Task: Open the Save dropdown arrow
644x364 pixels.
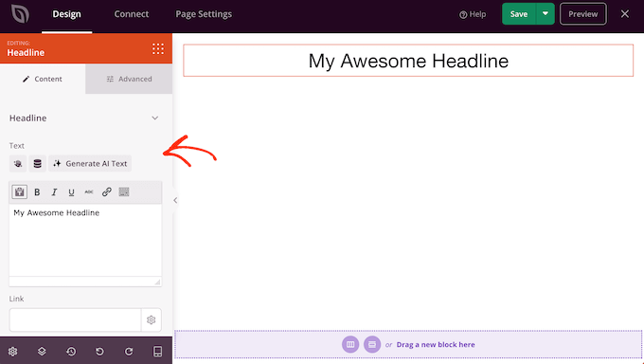Action: point(546,14)
